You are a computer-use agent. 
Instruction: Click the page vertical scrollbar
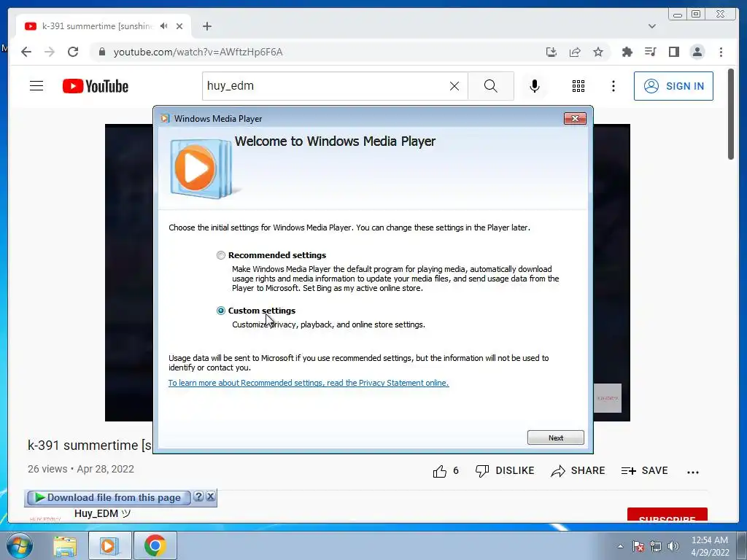point(731,114)
